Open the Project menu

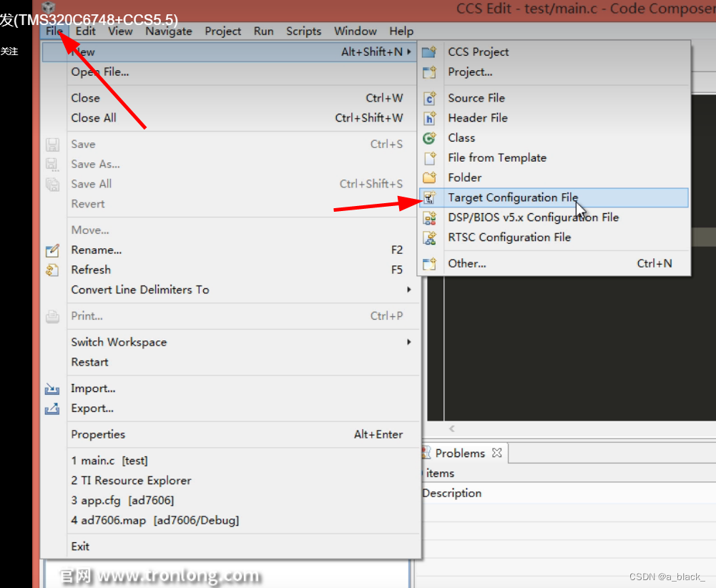[223, 31]
